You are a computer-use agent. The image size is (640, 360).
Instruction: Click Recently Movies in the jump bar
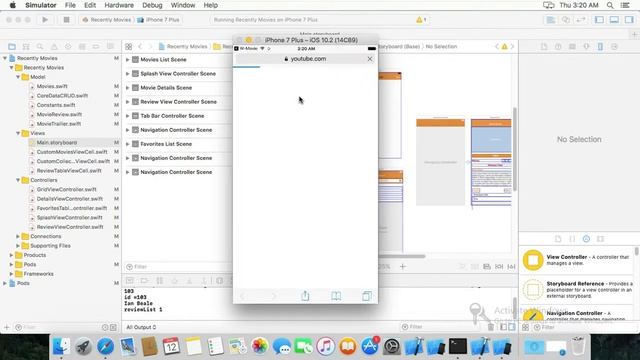[x=183, y=47]
